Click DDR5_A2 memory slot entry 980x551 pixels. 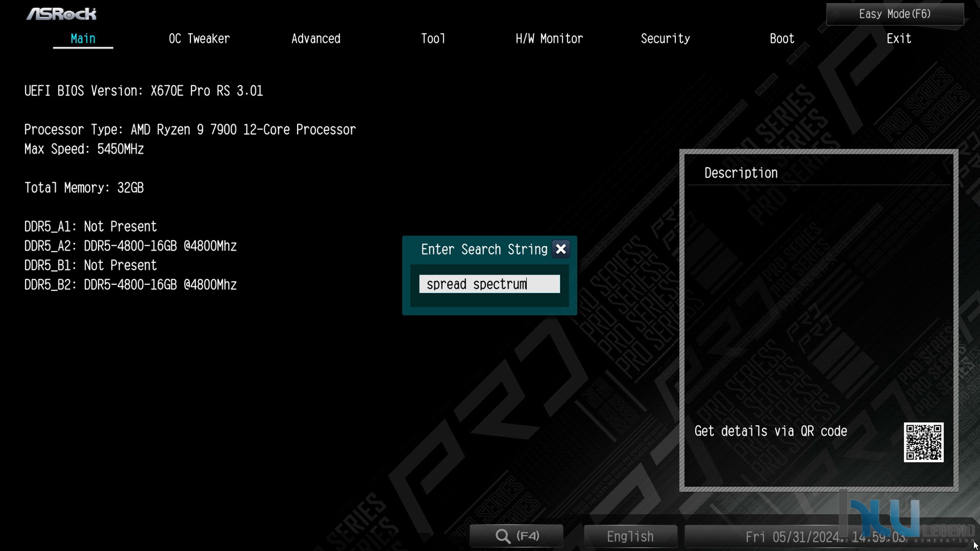pyautogui.click(x=130, y=246)
